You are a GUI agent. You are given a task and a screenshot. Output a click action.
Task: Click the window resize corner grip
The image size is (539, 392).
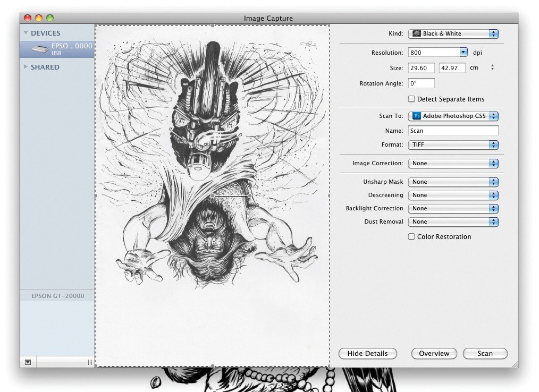tap(515, 364)
